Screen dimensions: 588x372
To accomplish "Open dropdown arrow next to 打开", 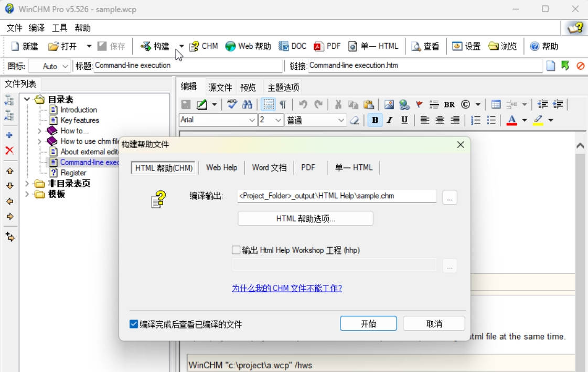I will [x=89, y=46].
